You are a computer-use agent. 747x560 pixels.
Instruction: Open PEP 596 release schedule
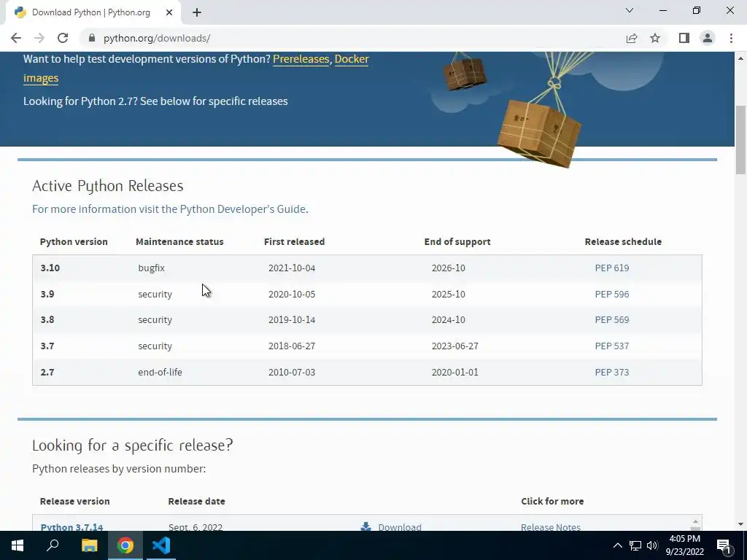[x=612, y=295]
